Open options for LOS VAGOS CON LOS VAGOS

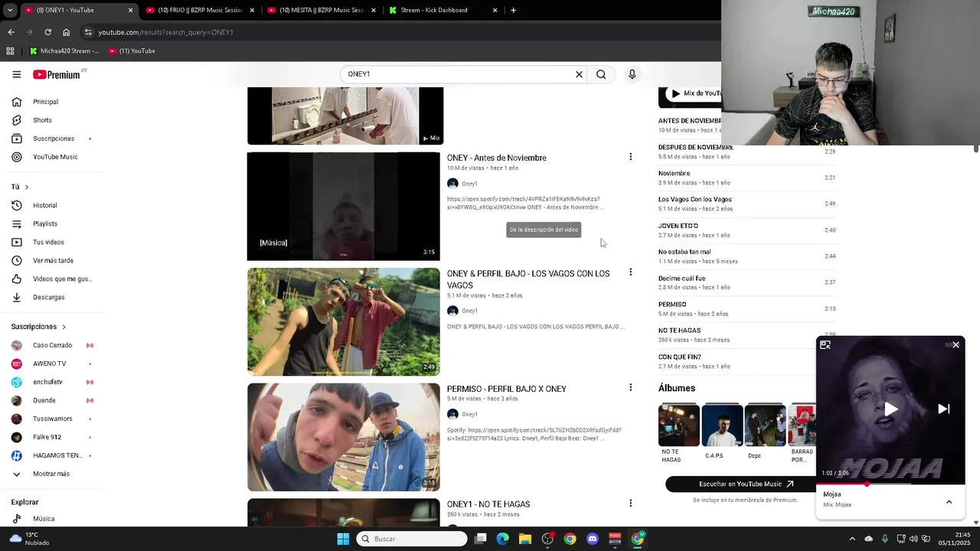630,272
